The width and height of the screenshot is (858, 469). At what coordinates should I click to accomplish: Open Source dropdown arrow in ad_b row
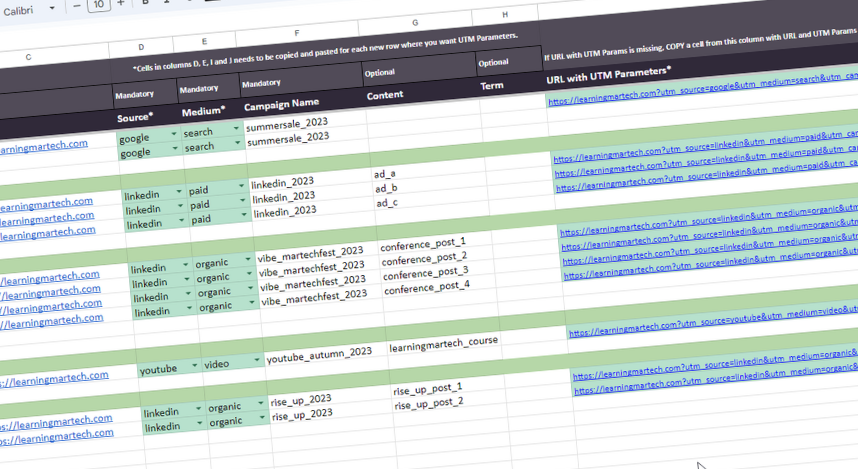[x=180, y=206]
